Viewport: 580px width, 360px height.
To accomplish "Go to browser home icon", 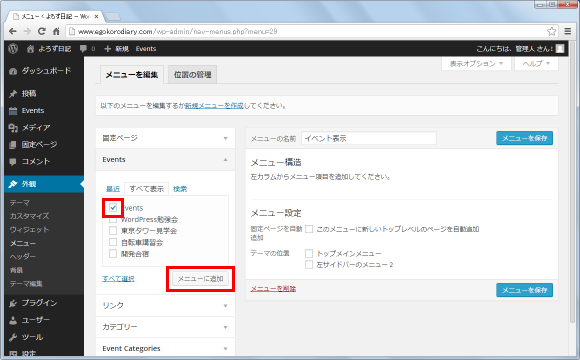I will click(56, 31).
